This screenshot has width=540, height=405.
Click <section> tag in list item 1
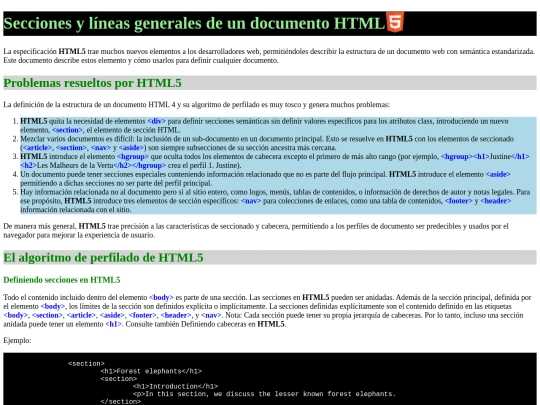tap(67, 130)
